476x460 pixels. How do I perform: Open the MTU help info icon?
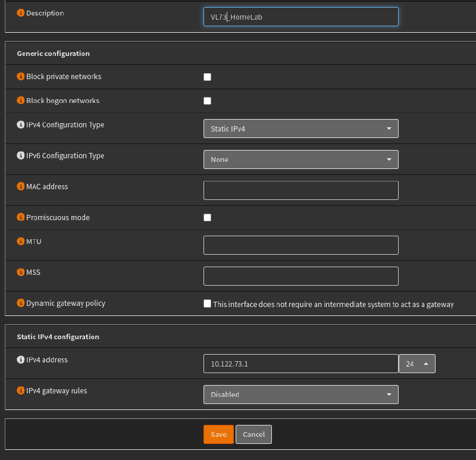click(x=20, y=242)
